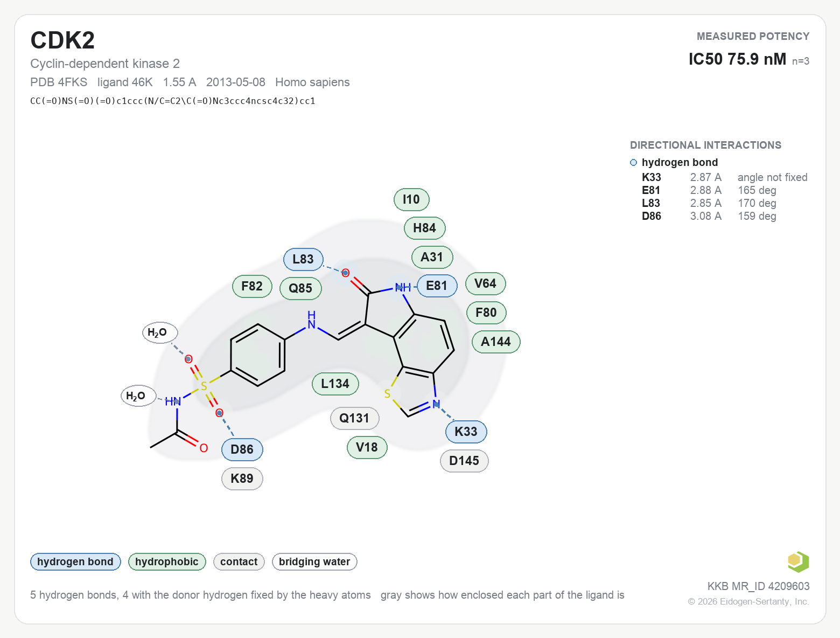Click the hydrogen bond legend pill
The image size is (840, 638).
point(75,561)
